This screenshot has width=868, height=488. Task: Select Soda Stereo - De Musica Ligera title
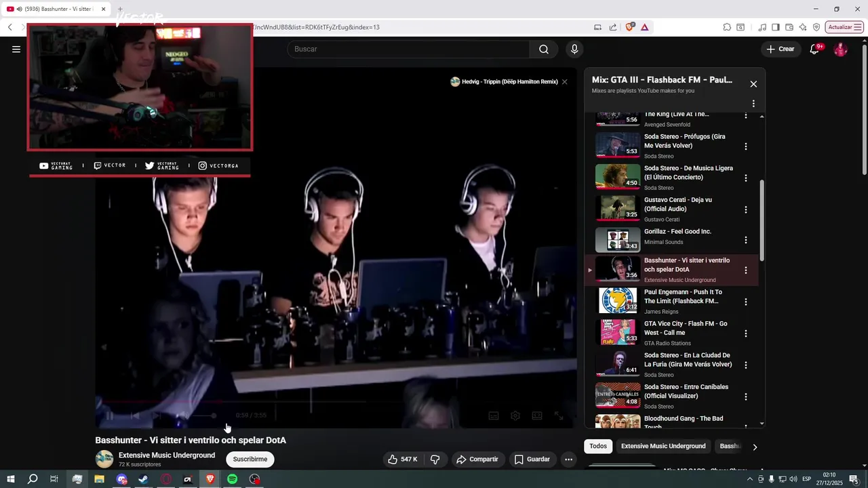click(688, 172)
